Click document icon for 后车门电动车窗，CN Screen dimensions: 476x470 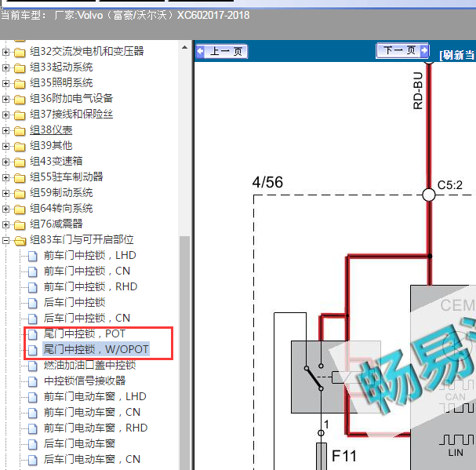click(x=33, y=460)
